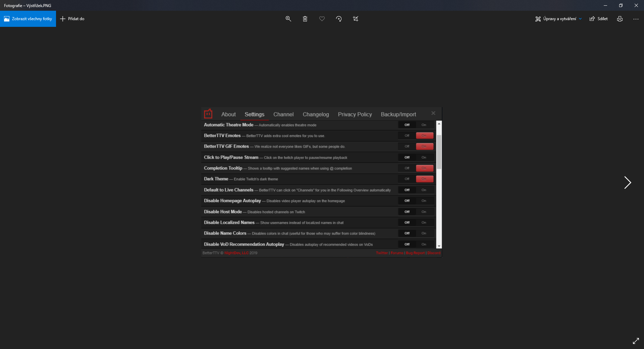This screenshot has height=349, width=644.
Task: Click the Twitter link in the pictured footer
Action: [x=382, y=253]
